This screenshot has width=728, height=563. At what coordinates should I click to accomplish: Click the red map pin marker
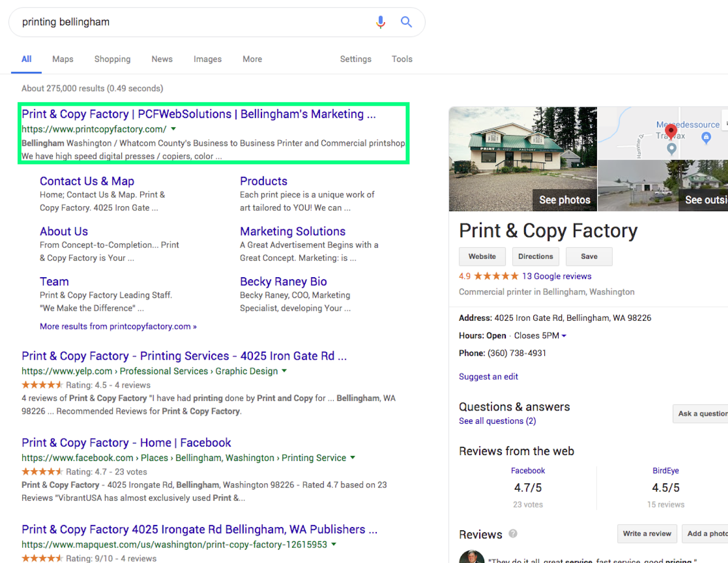671,132
